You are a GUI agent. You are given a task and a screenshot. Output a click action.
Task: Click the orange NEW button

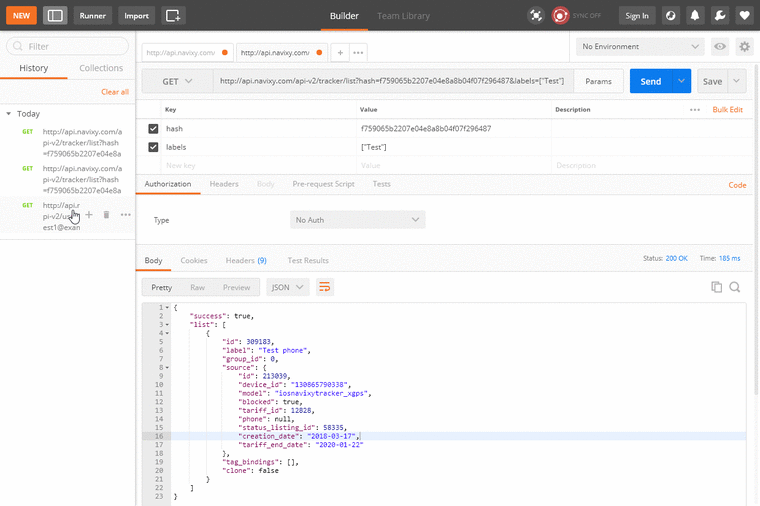21,16
